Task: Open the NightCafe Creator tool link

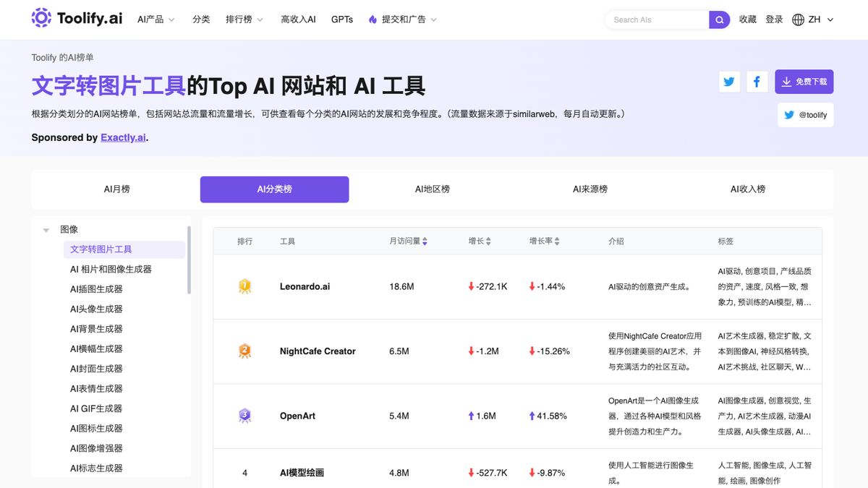Action: pyautogui.click(x=318, y=351)
